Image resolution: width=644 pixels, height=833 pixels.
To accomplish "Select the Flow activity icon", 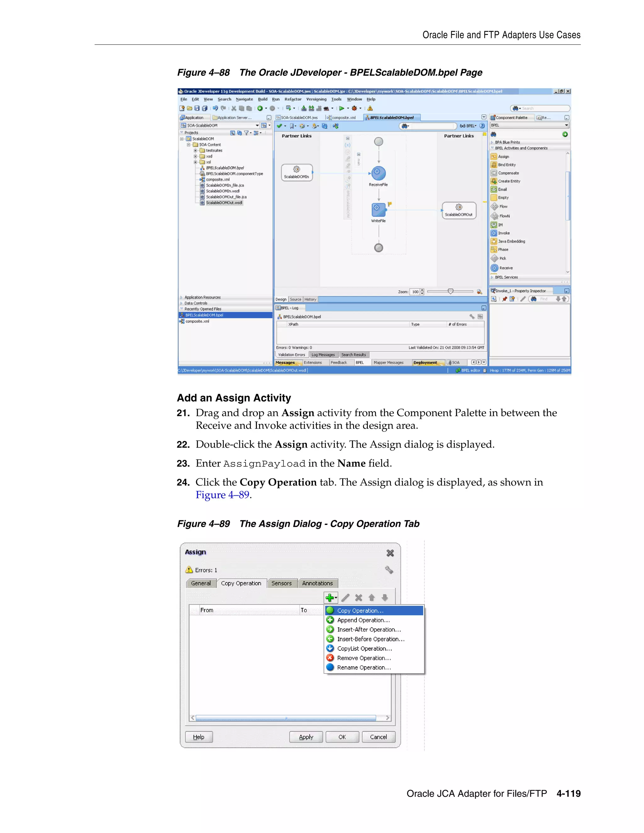I will click(x=494, y=206).
